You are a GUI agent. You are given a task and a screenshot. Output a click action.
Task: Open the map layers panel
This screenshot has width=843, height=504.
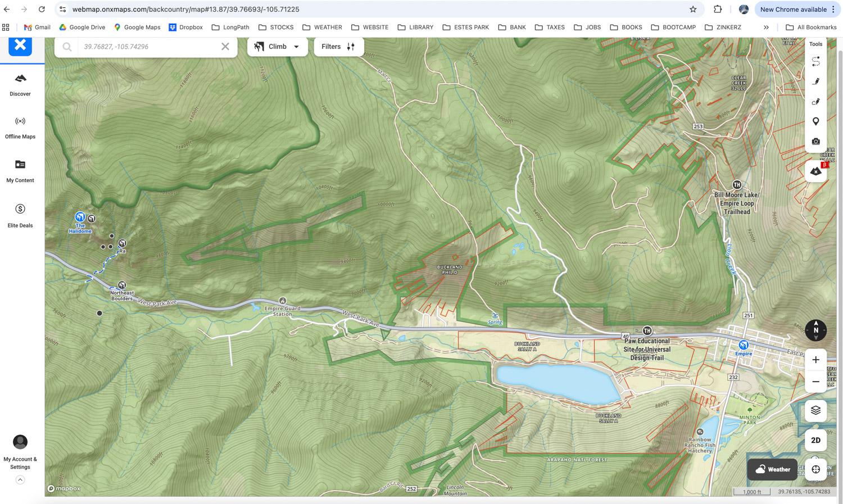(x=815, y=410)
